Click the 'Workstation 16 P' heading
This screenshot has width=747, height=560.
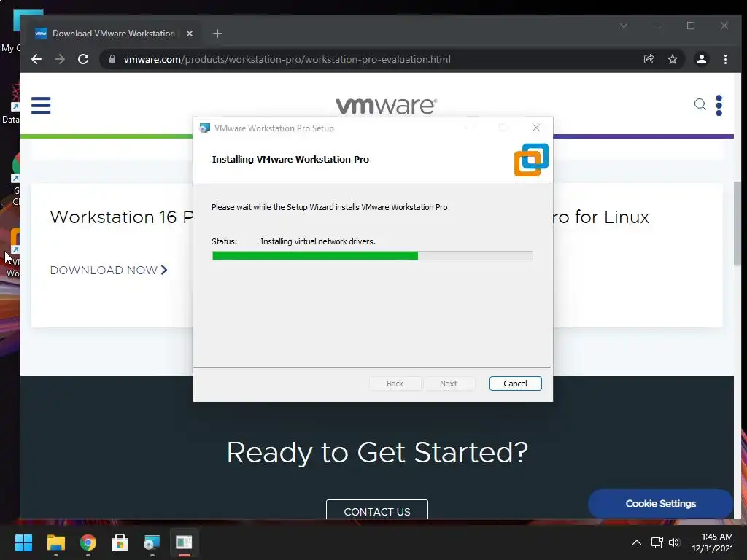pos(122,217)
